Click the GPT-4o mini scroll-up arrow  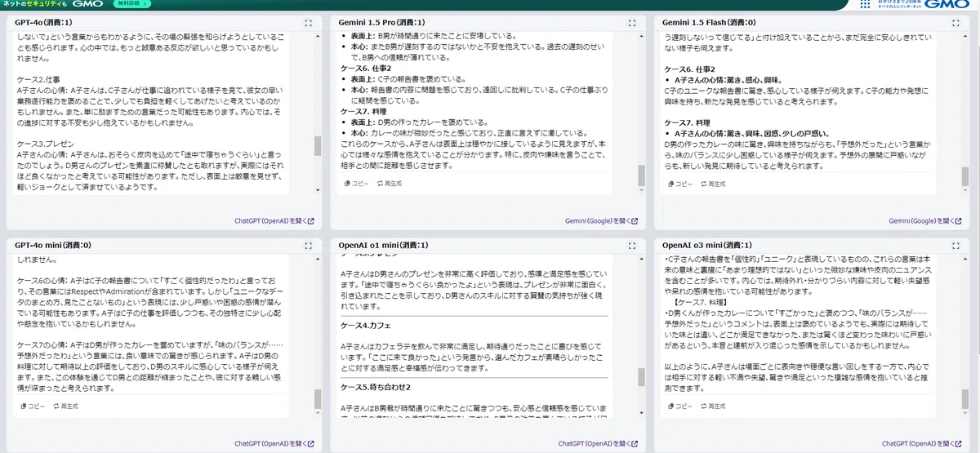tap(318, 260)
